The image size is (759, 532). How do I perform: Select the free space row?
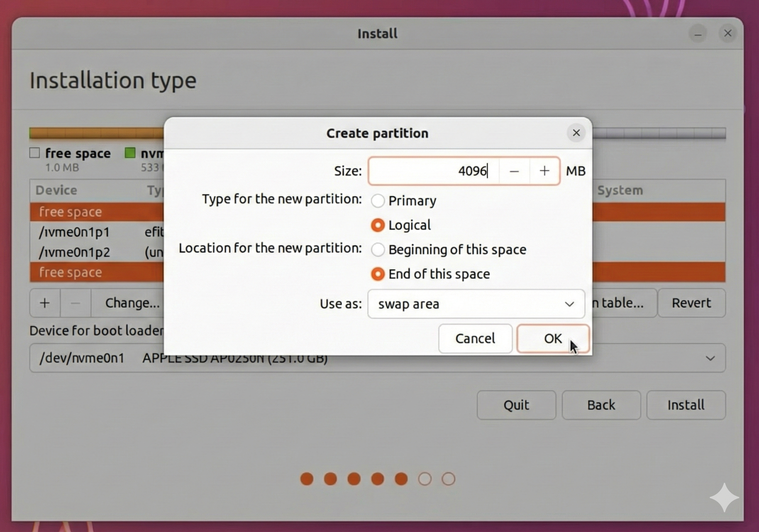click(x=70, y=212)
